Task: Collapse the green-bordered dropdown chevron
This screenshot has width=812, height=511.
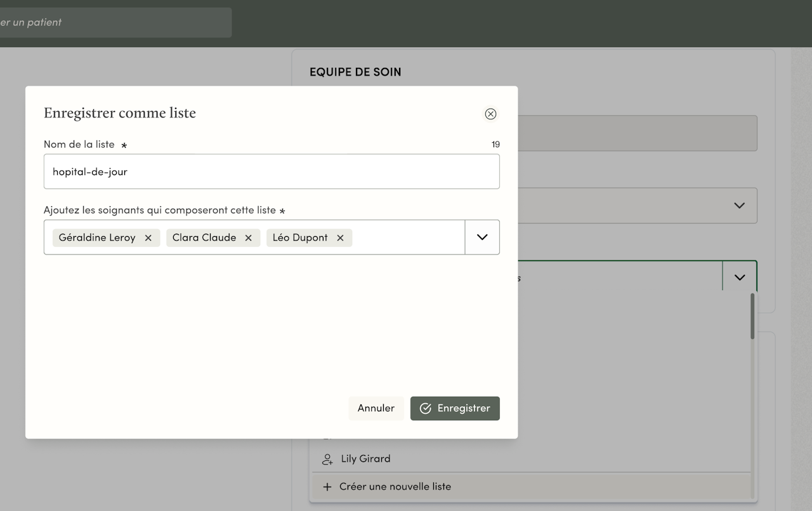Action: point(739,277)
